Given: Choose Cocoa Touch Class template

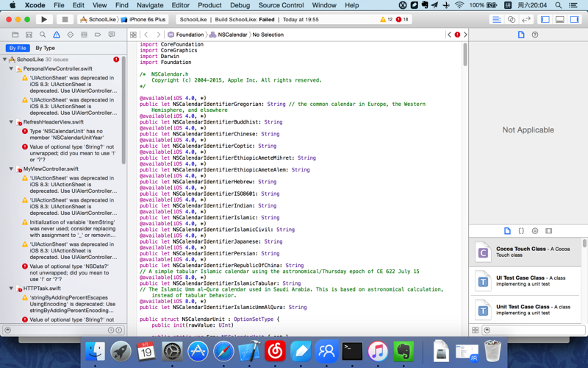Looking at the screenshot, I should coord(525,252).
